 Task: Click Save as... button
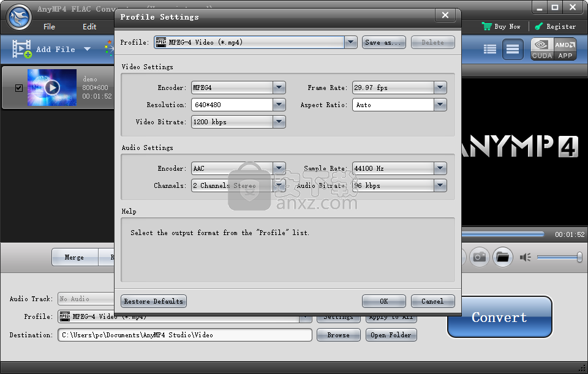coord(383,42)
